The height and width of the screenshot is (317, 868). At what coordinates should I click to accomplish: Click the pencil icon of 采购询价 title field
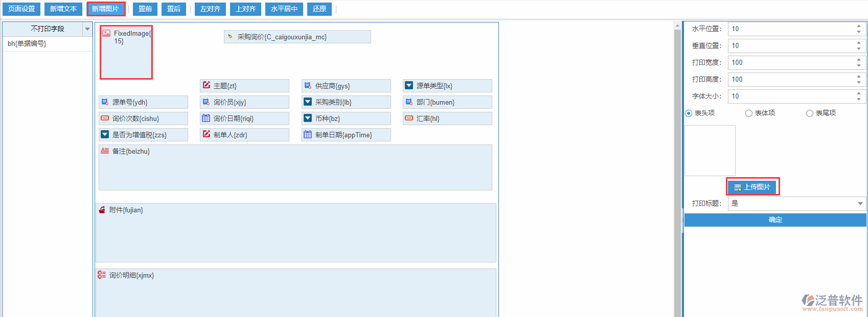[230, 37]
